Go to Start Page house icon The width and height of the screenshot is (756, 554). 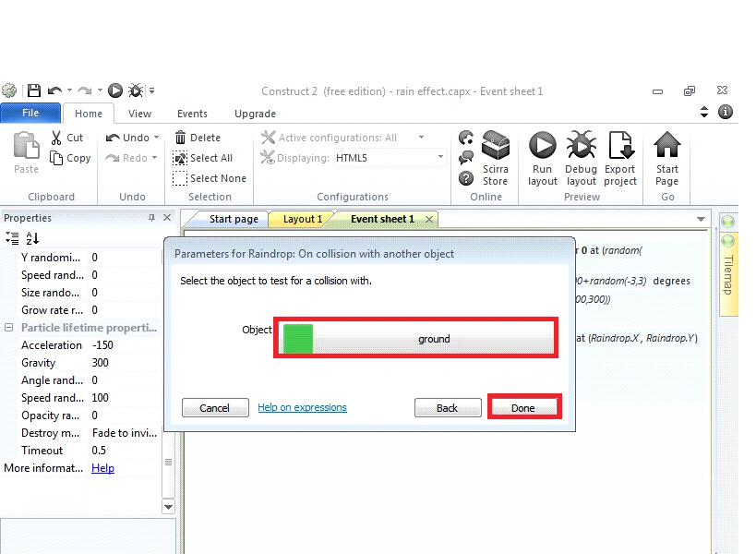(666, 145)
